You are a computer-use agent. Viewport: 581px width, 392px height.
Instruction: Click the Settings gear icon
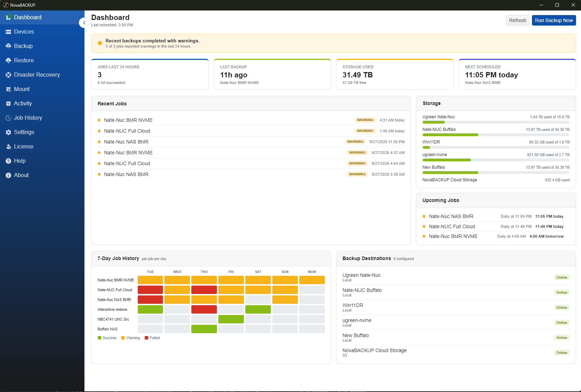(8, 132)
